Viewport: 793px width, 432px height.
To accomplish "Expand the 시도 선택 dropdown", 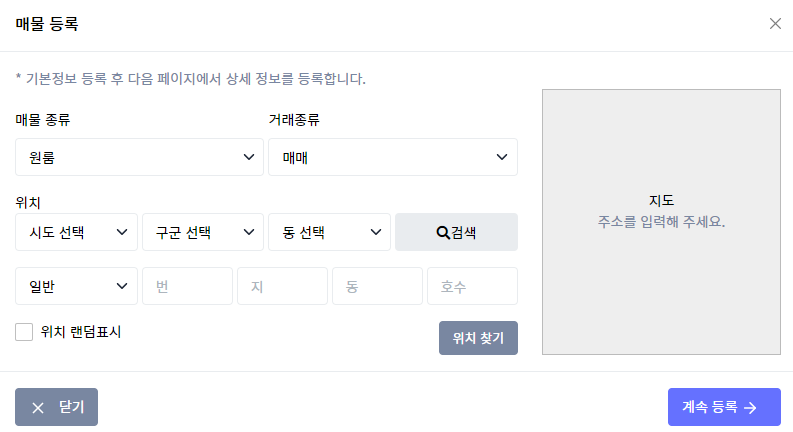I will pos(76,232).
